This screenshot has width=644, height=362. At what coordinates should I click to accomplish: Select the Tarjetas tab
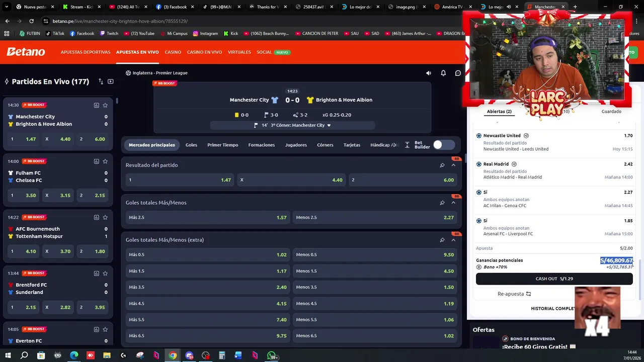pyautogui.click(x=352, y=145)
